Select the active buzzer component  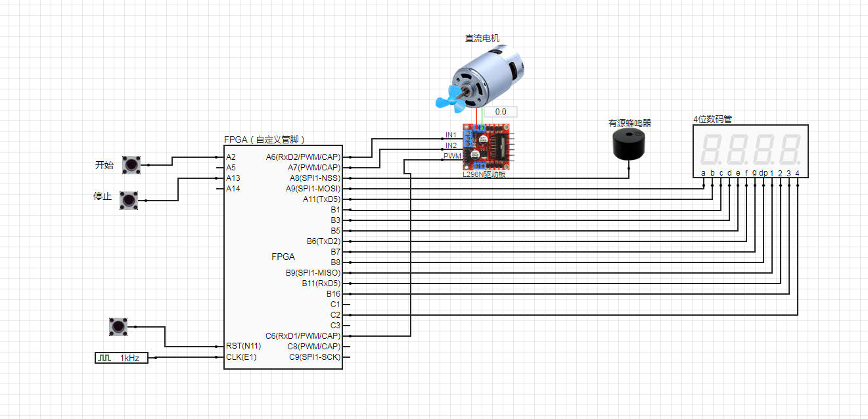point(629,144)
